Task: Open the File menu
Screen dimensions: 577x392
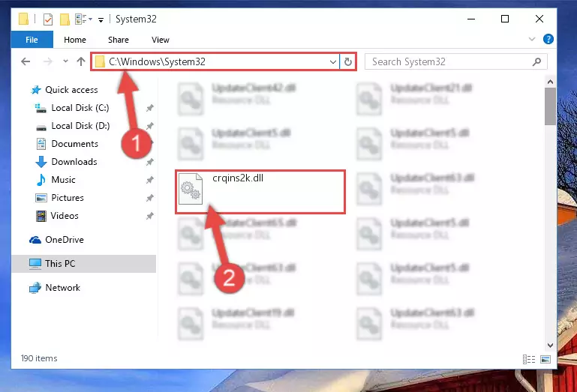Action: tap(32, 40)
